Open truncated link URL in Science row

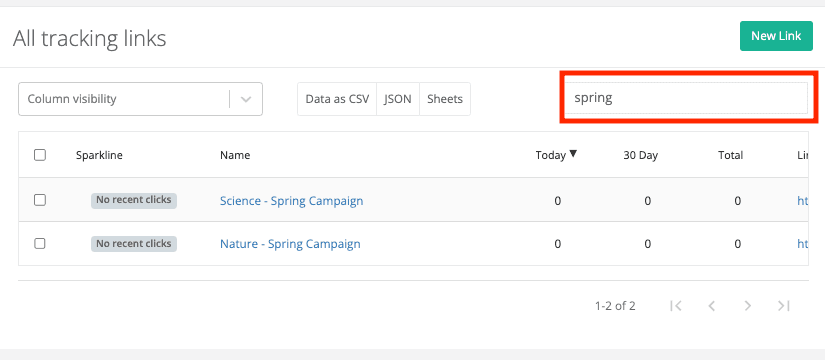803,201
